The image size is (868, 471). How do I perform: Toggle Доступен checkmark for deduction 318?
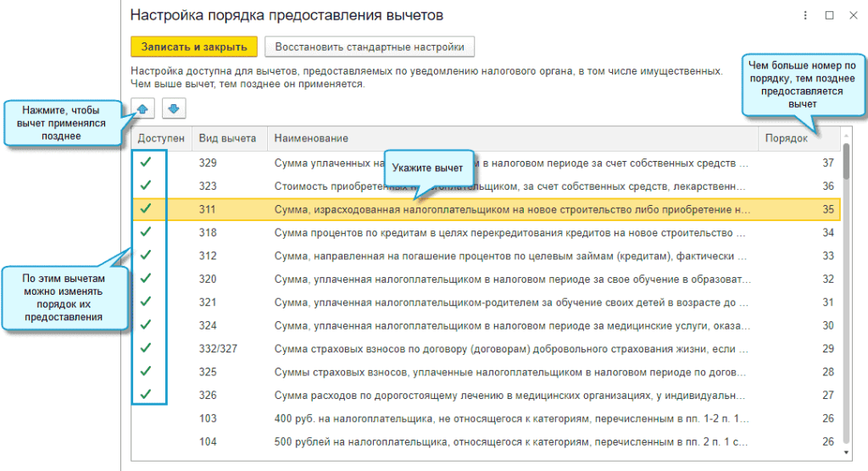[x=146, y=232]
